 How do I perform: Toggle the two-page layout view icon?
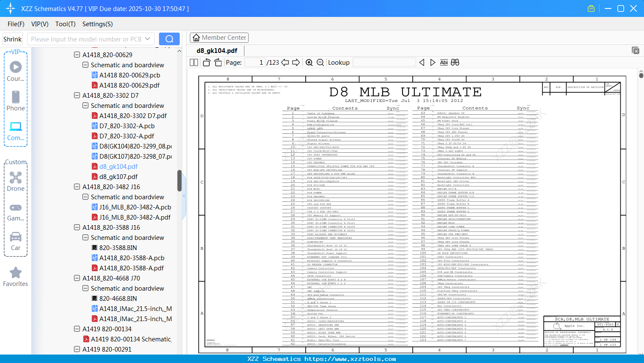[194, 63]
